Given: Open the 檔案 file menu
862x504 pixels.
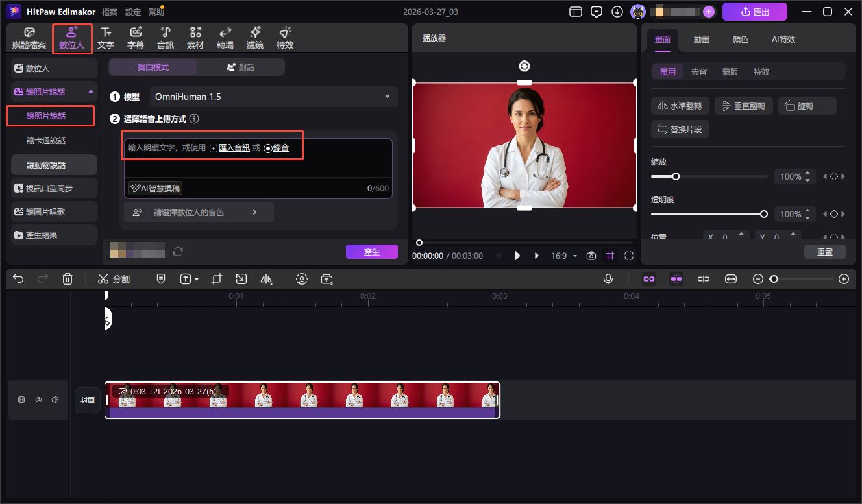Looking at the screenshot, I should click(110, 12).
